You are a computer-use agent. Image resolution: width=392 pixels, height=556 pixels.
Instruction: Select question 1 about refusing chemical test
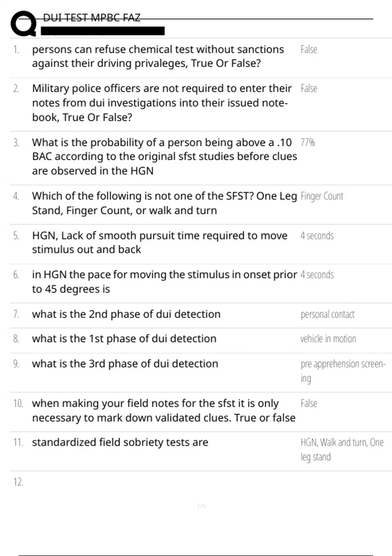pos(158,56)
